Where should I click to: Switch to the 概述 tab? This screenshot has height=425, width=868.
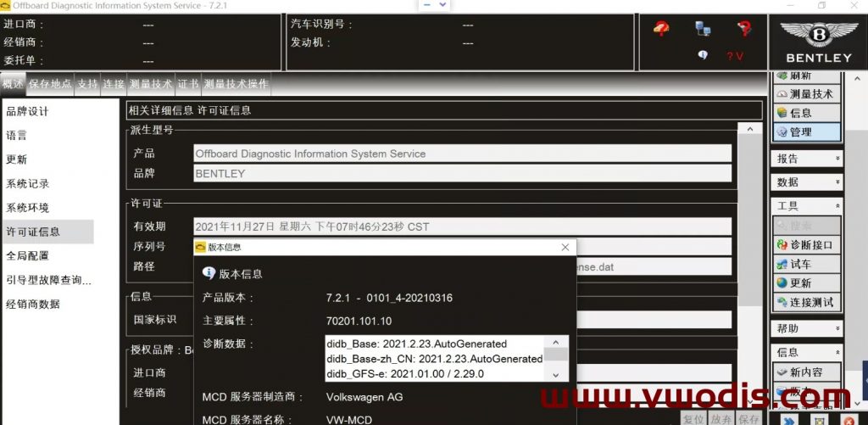point(14,84)
